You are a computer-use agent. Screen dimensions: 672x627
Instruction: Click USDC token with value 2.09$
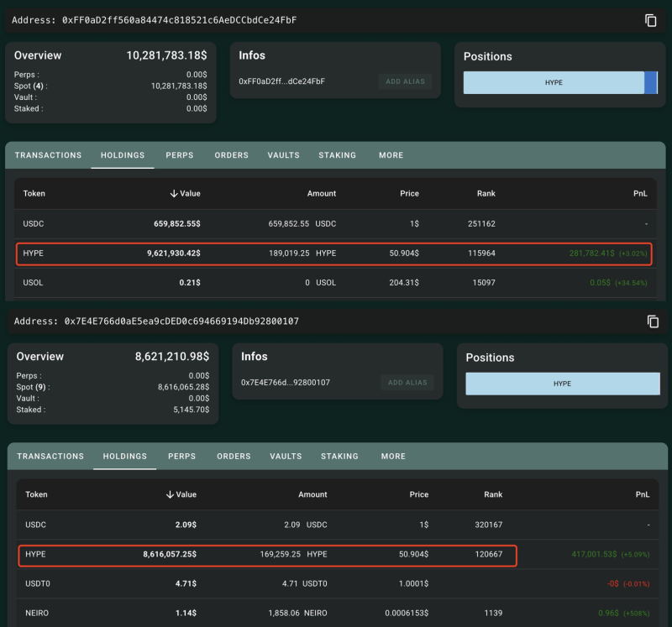coord(35,525)
